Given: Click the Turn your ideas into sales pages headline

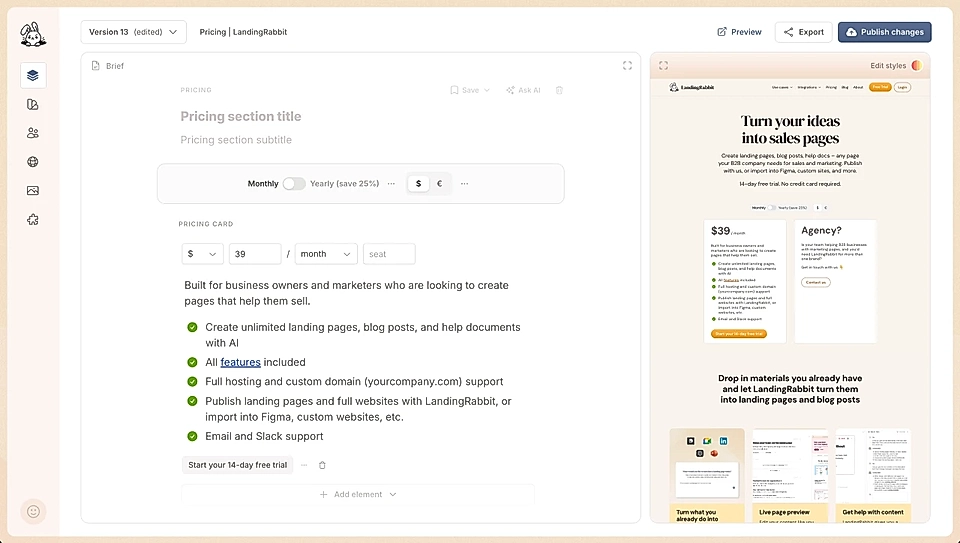Looking at the screenshot, I should point(790,129).
